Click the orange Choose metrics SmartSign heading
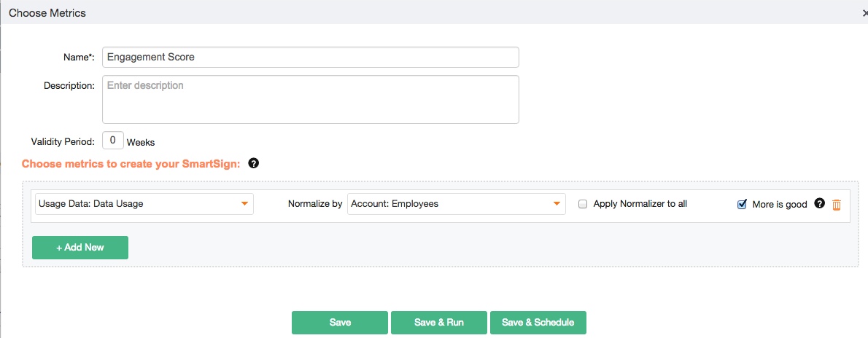The height and width of the screenshot is (338, 868). click(x=131, y=163)
